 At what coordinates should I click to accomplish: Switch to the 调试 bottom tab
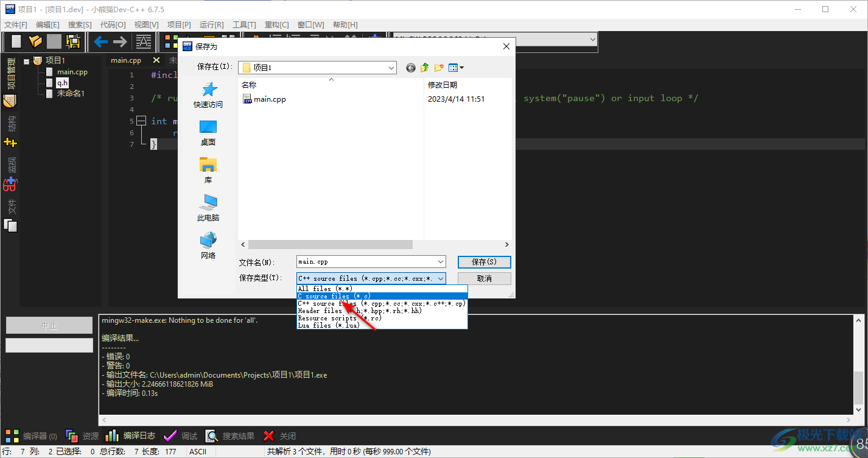click(x=181, y=436)
